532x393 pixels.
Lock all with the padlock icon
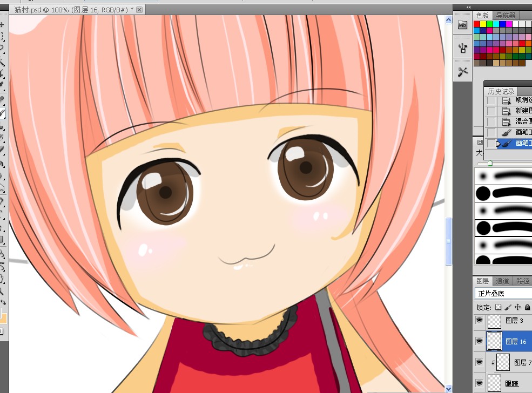527,307
